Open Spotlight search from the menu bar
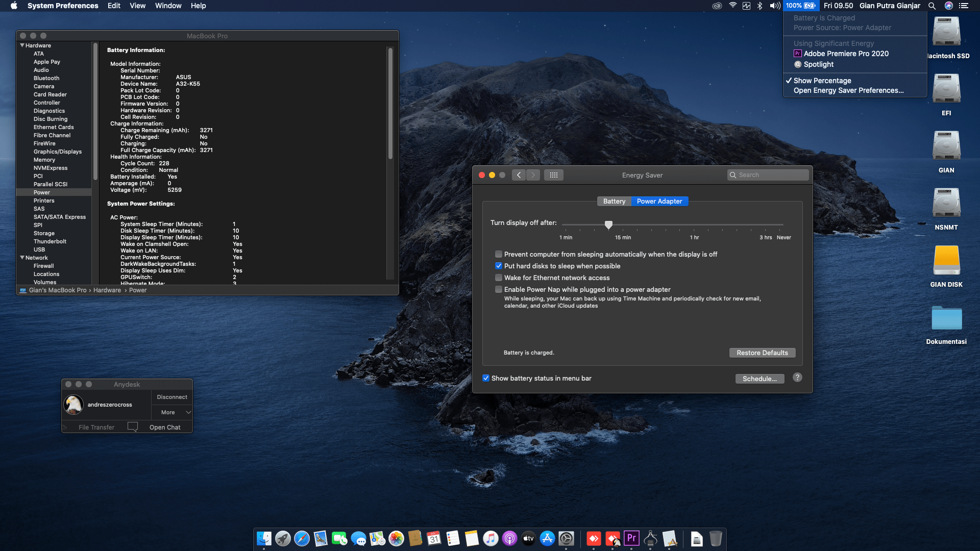 tap(932, 6)
